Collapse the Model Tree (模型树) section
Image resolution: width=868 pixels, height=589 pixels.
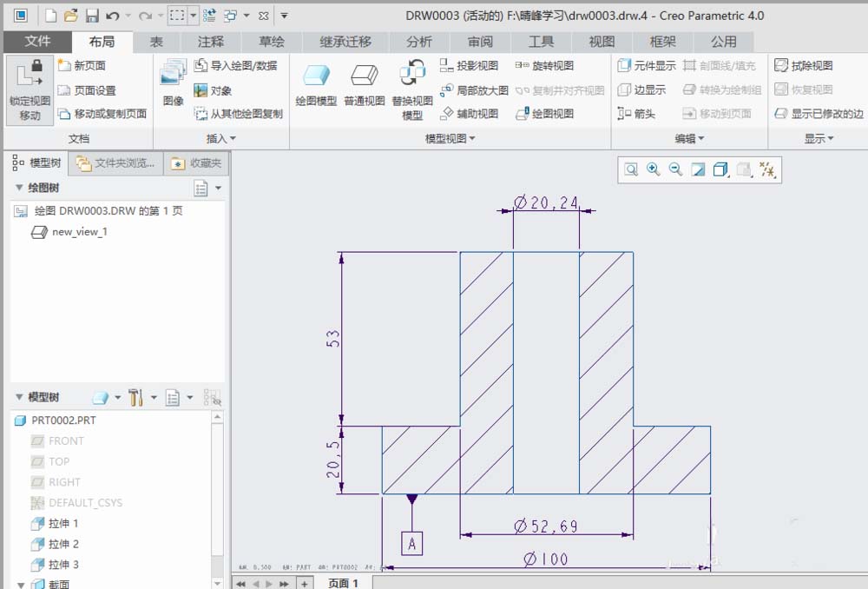point(19,397)
